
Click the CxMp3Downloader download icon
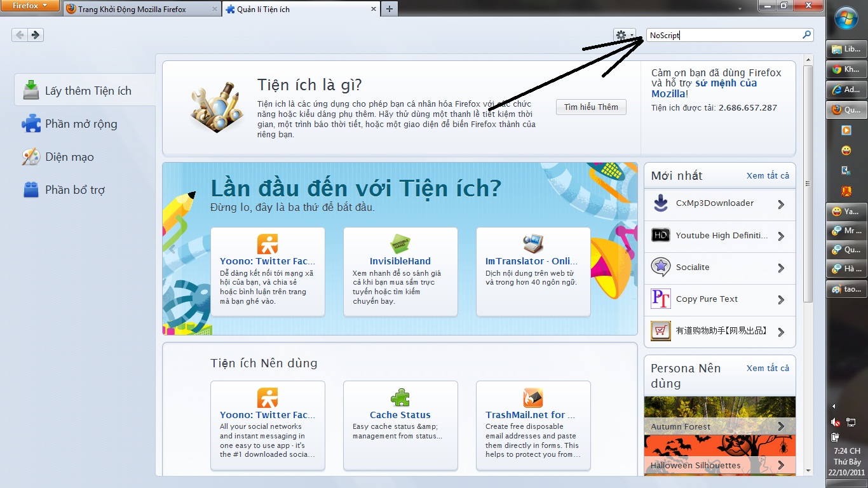pyautogui.click(x=661, y=203)
